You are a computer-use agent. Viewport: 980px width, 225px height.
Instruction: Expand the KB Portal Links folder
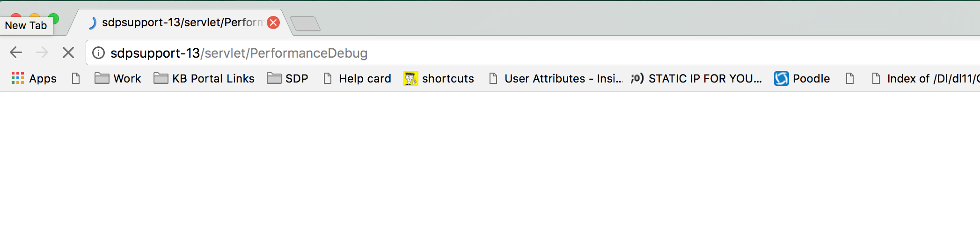(x=204, y=78)
